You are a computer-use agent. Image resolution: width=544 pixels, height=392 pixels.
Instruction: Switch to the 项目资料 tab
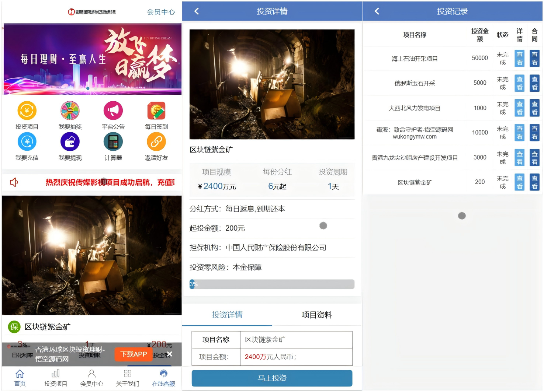tap(317, 315)
